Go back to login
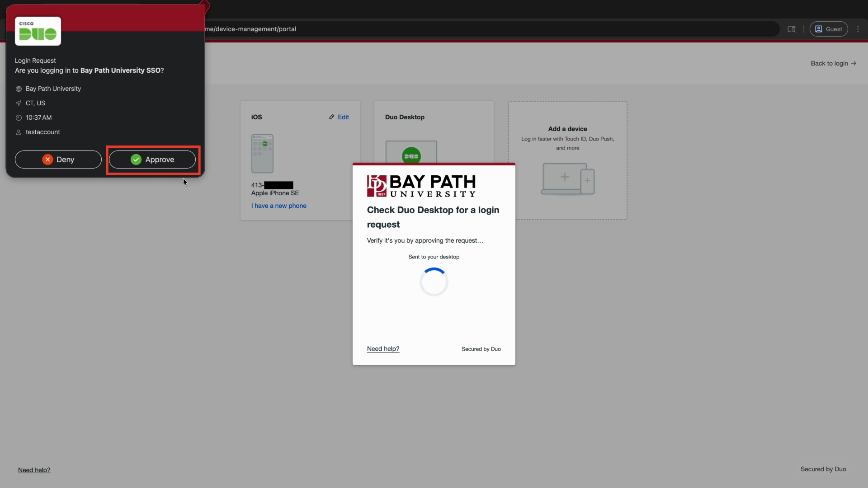Screen dimensions: 868x488 pyautogui.click(x=834, y=63)
